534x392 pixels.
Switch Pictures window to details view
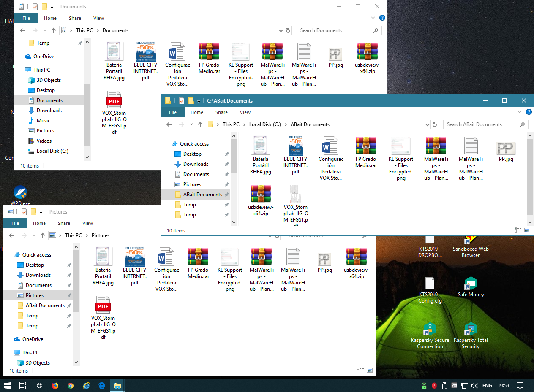360,370
